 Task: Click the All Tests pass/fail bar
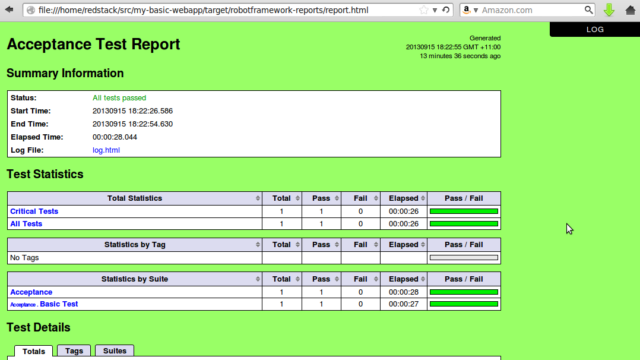(464, 224)
